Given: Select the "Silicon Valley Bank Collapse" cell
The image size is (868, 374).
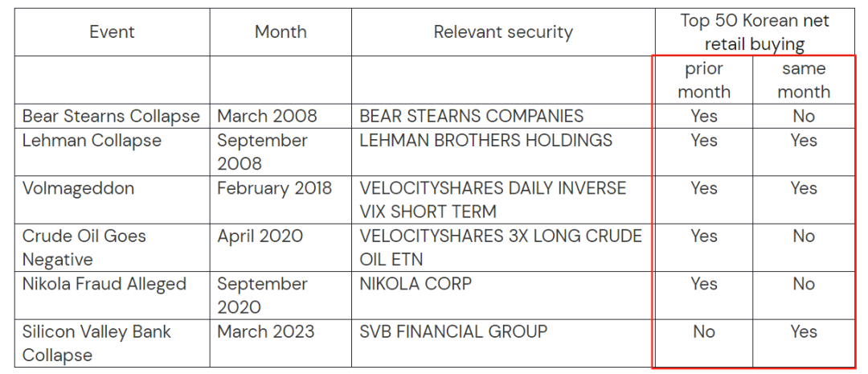Looking at the screenshot, I should point(96,343).
